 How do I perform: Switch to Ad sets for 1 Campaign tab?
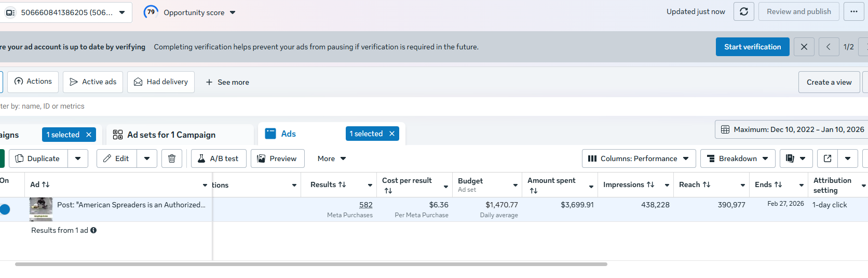[x=171, y=135]
